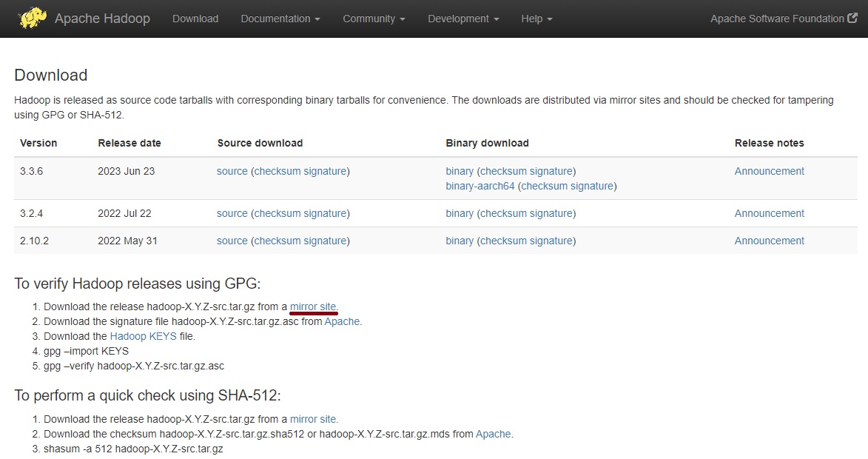Image resolution: width=868 pixels, height=459 pixels.
Task: Click the 'shasum -a 512 hadoop-X.Y.Z-src.tar.gz' step
Action: pos(133,449)
